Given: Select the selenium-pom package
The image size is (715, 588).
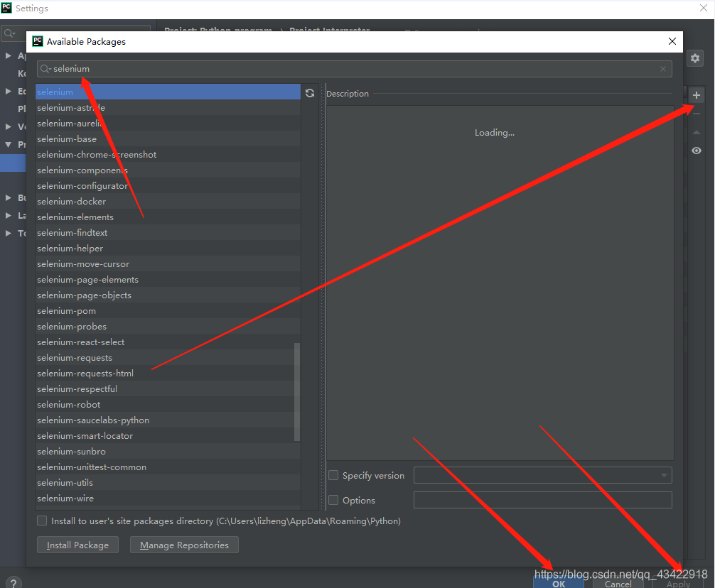Looking at the screenshot, I should (x=168, y=310).
